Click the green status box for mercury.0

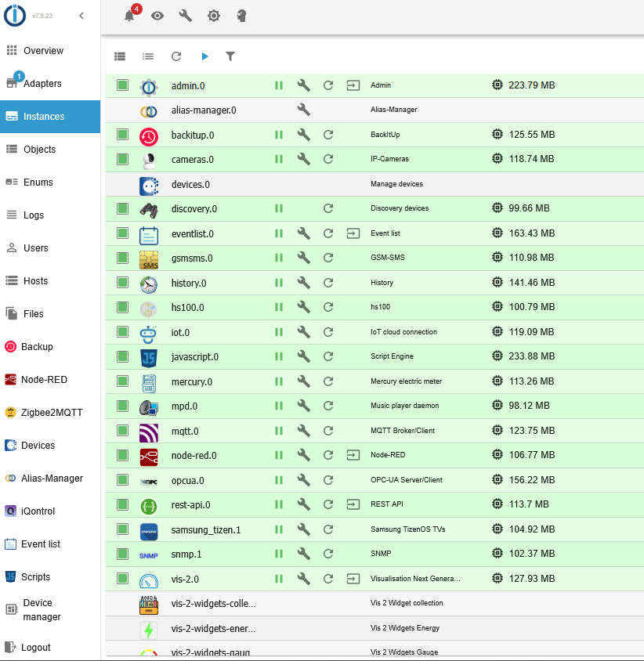pos(123,381)
